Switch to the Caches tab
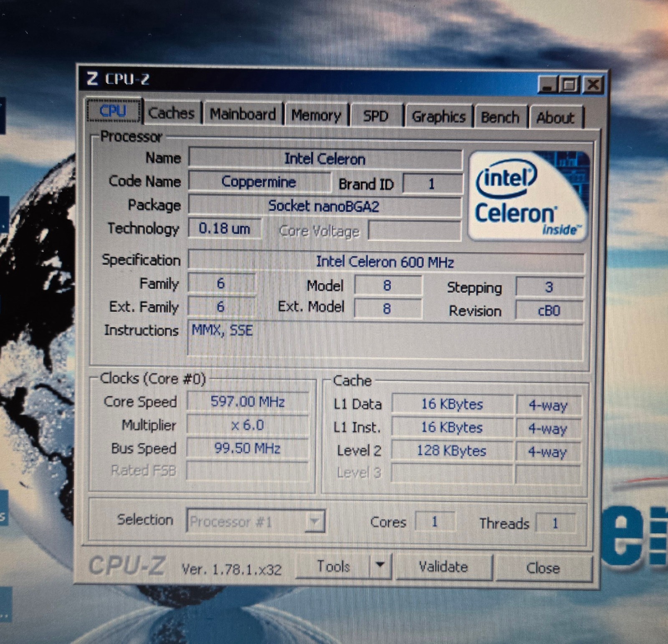This screenshot has width=668, height=644. [172, 113]
